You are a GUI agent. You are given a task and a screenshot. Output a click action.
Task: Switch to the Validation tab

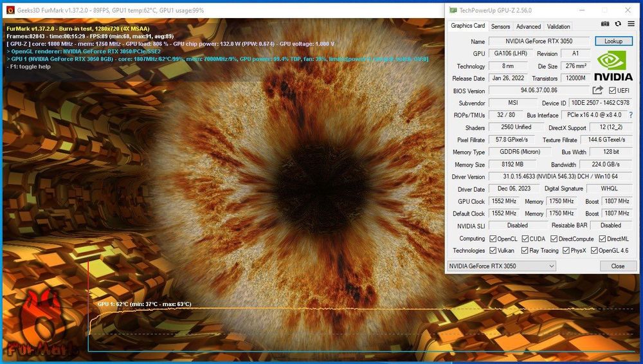558,26
